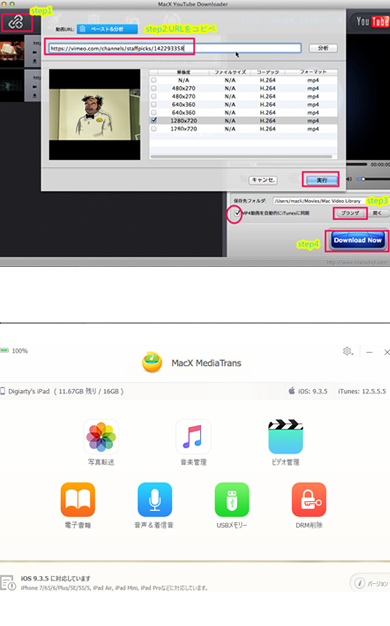Viewport: 390px width, 626px height.
Task: Open the Music Manager note icon
Action: click(x=193, y=436)
